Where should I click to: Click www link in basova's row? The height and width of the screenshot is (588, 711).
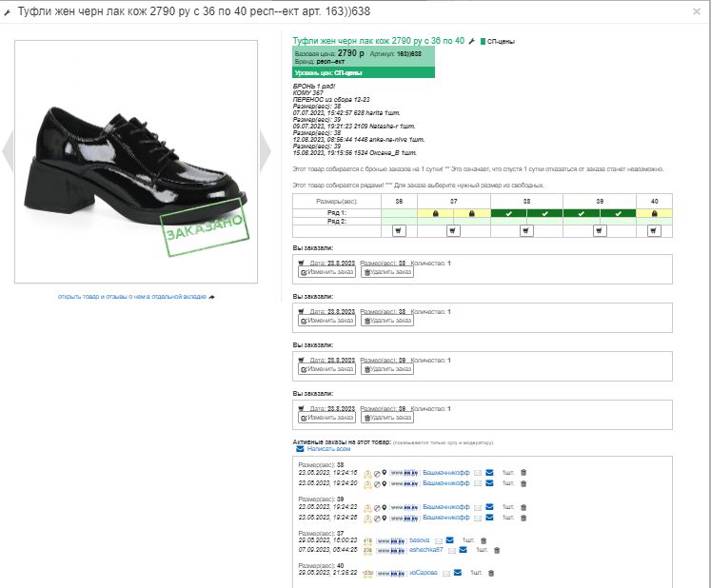(391, 540)
